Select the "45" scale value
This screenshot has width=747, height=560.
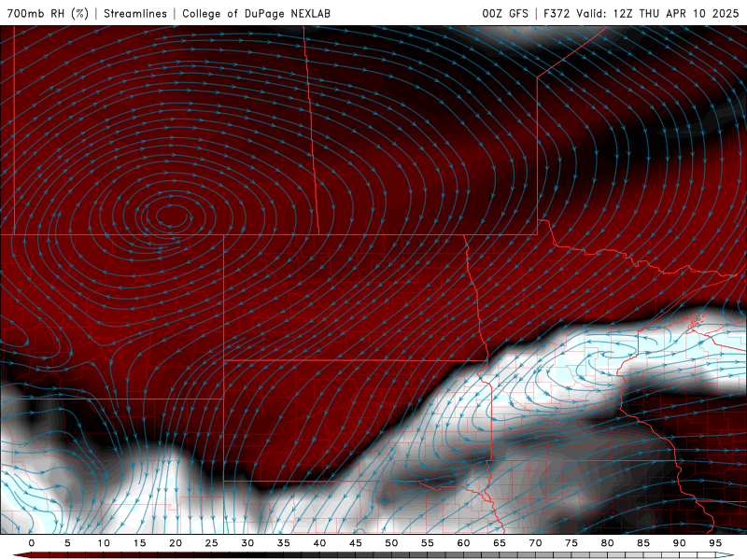[356, 543]
